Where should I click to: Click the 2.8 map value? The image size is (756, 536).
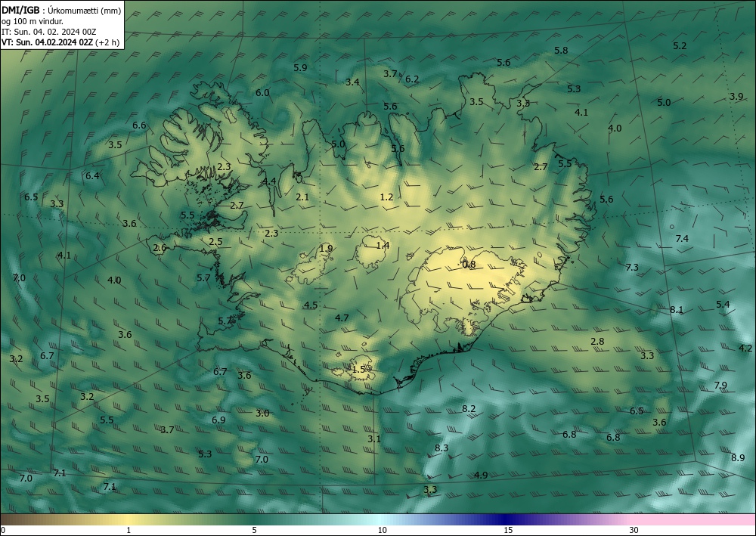point(597,341)
